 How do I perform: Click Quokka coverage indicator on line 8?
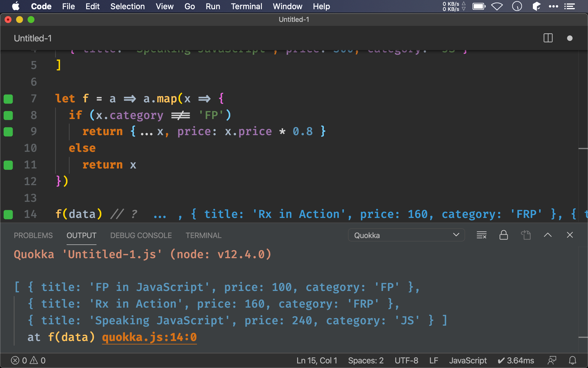coord(8,115)
